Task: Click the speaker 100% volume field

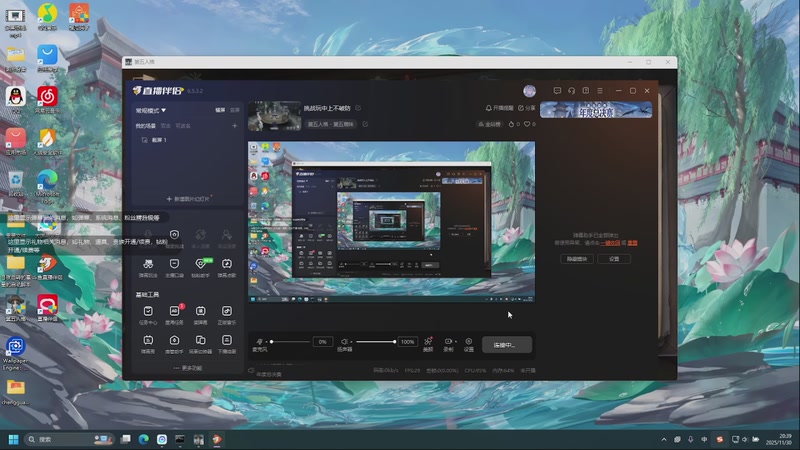Action: pyautogui.click(x=408, y=342)
